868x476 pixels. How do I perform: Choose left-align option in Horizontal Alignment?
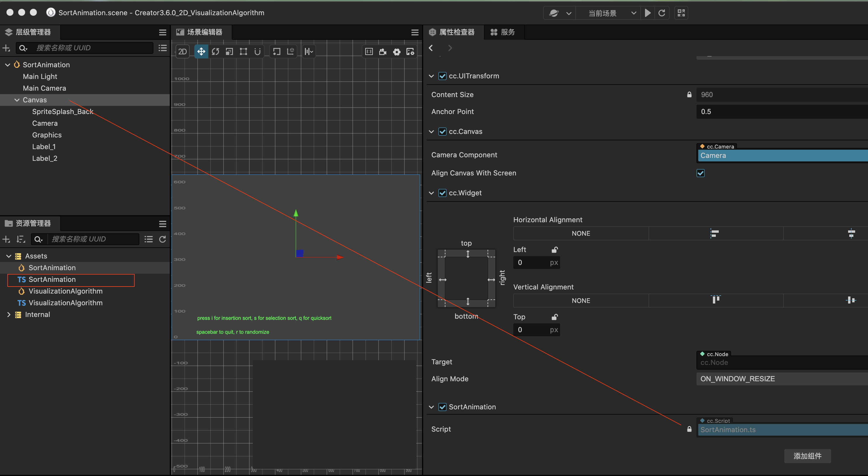[716, 233]
